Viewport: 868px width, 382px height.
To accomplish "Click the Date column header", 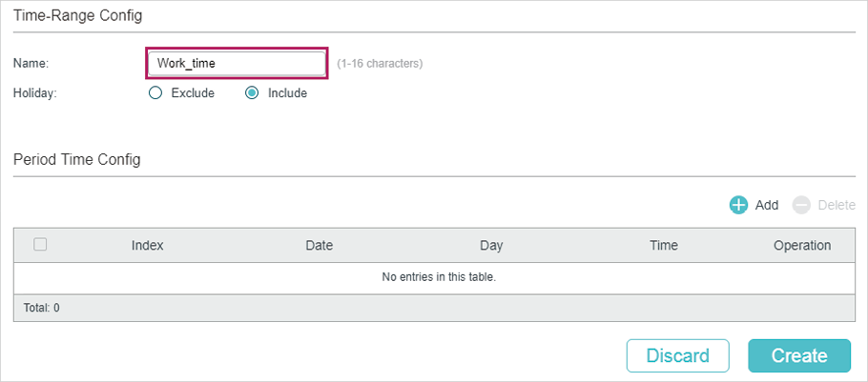I will point(319,245).
